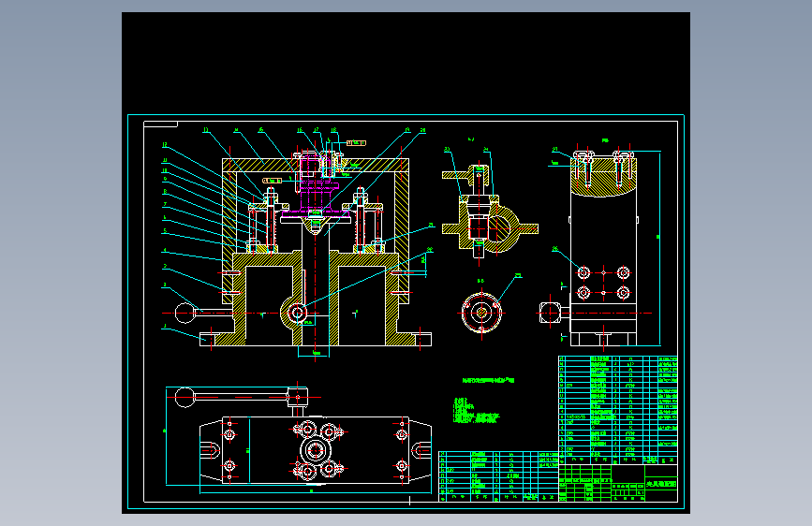812x526 pixels.
Task: Select part balloon number 19
Action: point(407,130)
